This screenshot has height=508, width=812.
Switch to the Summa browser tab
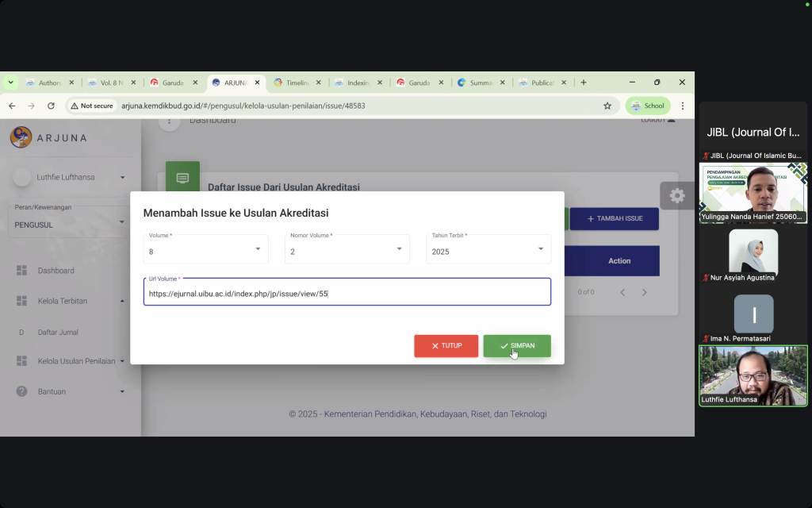tap(478, 83)
